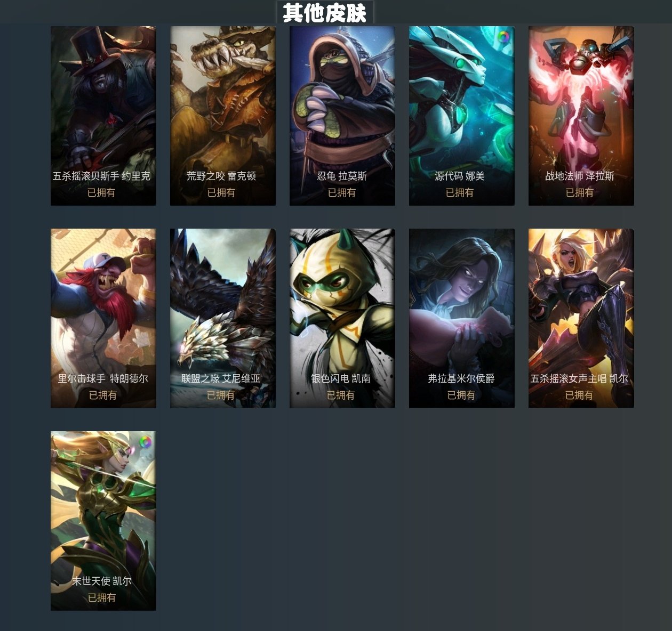Screen dimensions: 672x631
Task: Select the 里尔击球手 特朗德尔 skin
Action: 103,318
